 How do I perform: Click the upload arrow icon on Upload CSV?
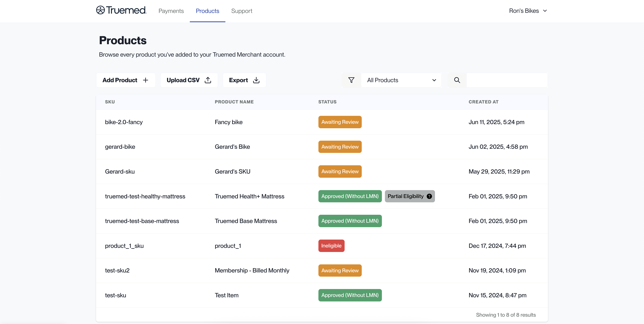[x=208, y=80]
